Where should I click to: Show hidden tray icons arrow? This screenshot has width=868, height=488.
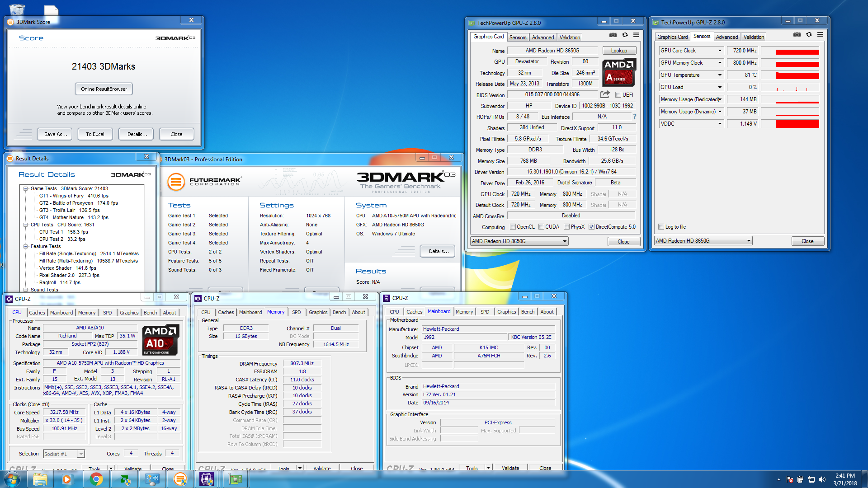(778, 479)
